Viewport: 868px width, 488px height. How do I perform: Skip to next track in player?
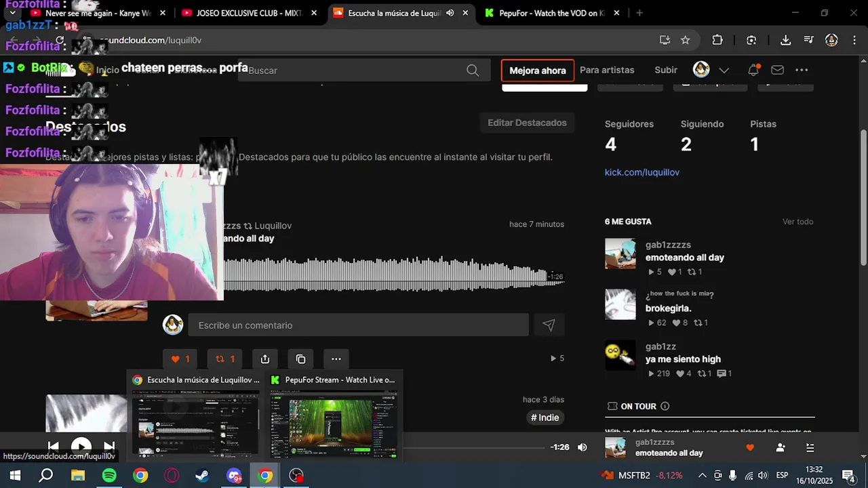pos(109,447)
